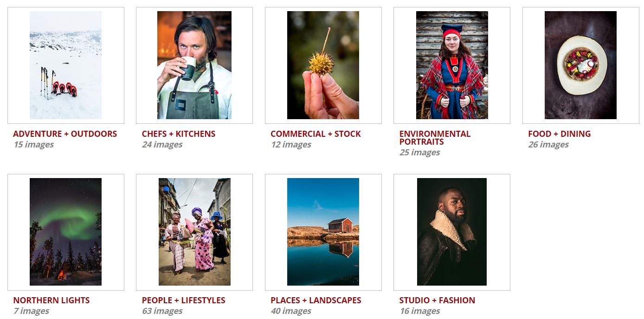Open the spiky seed pod thumbnail
Image resolution: width=644 pixels, height=319 pixels.
pyautogui.click(x=323, y=65)
